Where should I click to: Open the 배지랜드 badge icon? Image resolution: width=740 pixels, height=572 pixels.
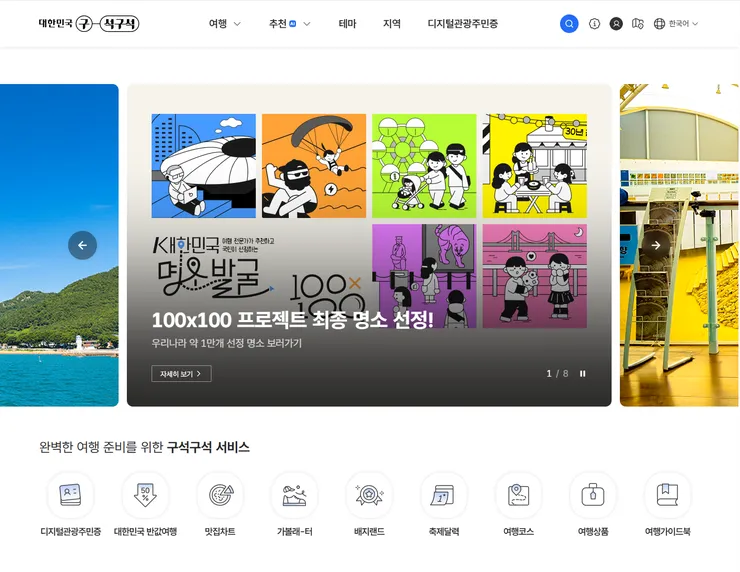(369, 495)
